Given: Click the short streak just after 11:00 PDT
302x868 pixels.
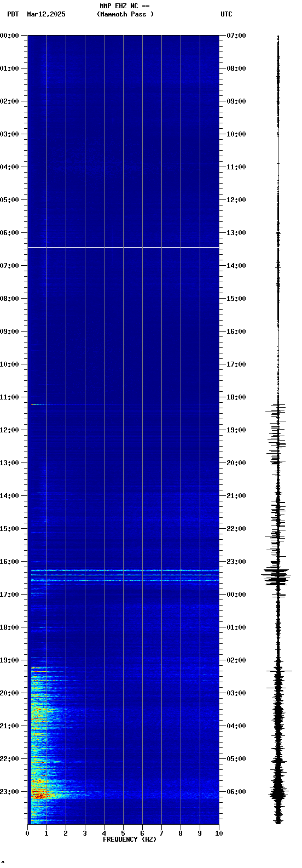Looking at the screenshot, I should click(38, 404).
